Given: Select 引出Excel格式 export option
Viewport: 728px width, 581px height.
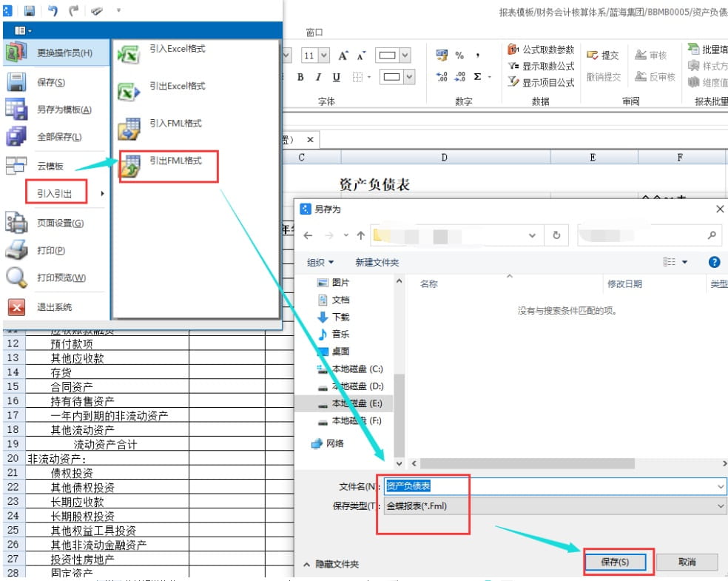Looking at the screenshot, I should coord(176,87).
